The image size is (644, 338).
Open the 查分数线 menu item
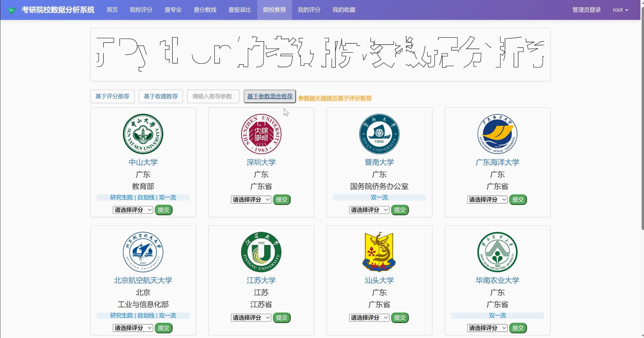point(205,10)
